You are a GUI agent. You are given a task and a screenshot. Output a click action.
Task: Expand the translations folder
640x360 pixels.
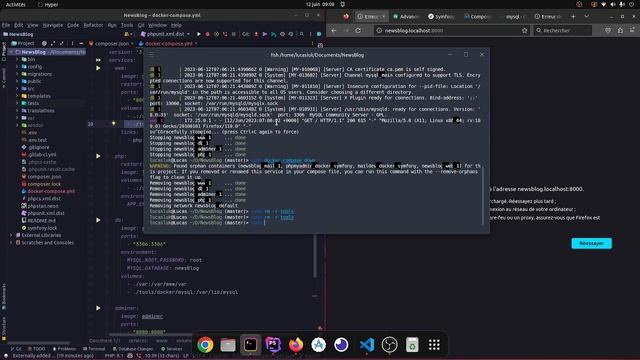(x=17, y=111)
